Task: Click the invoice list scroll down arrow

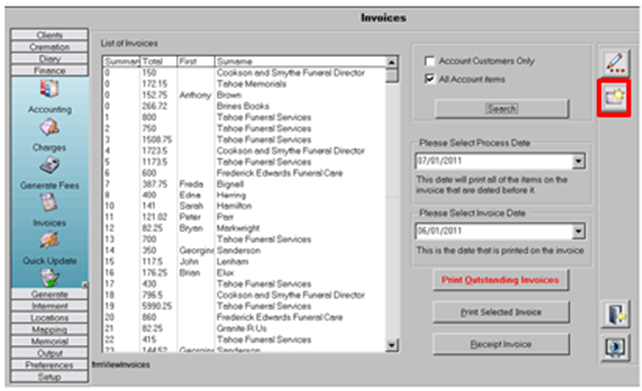Action: click(391, 345)
